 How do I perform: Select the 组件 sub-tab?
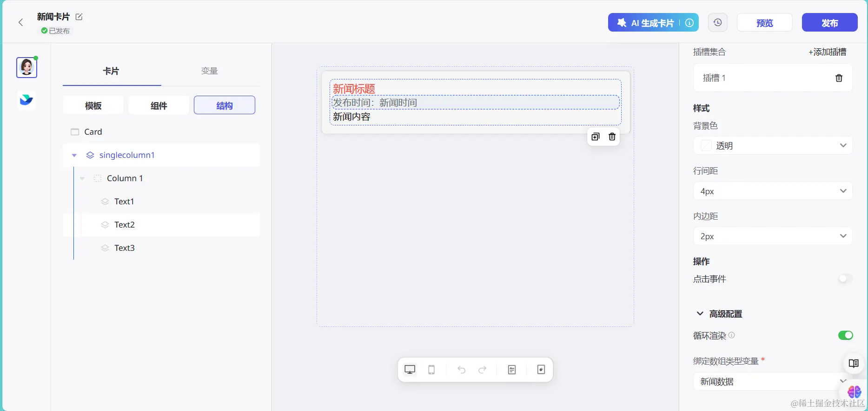point(159,105)
